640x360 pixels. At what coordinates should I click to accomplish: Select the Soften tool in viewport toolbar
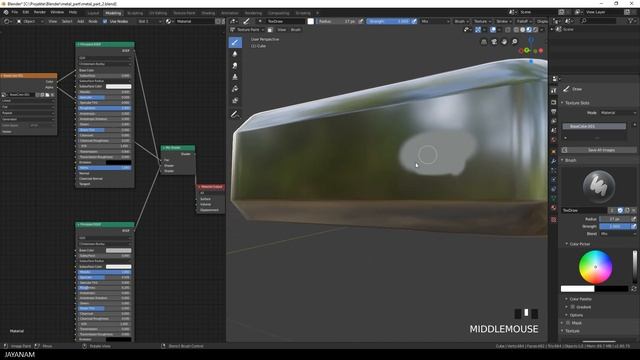[235, 54]
